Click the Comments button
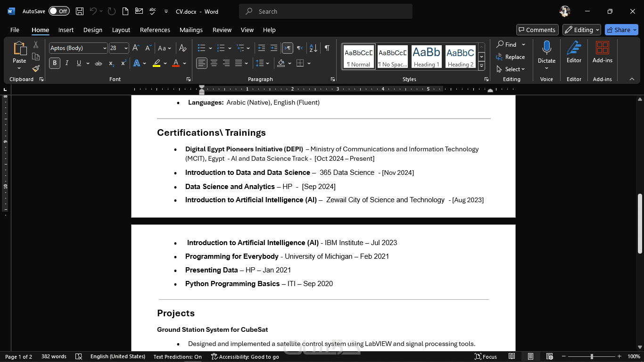The height and width of the screenshot is (362, 644). [537, 30]
